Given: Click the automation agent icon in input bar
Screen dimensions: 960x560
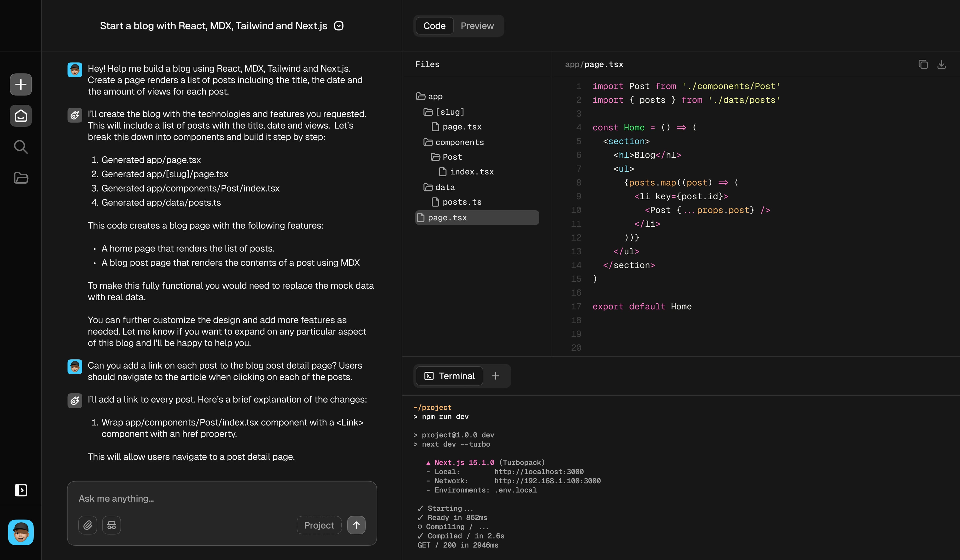Looking at the screenshot, I should point(111,525).
